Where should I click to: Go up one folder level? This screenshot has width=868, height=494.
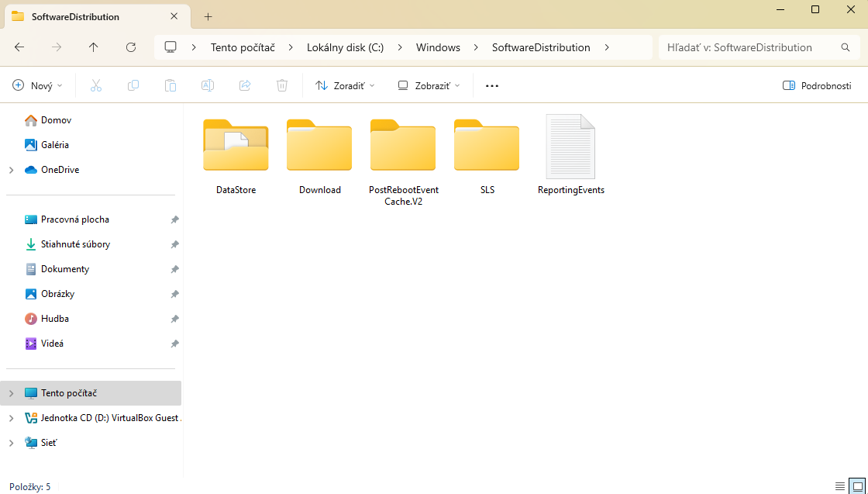point(94,47)
